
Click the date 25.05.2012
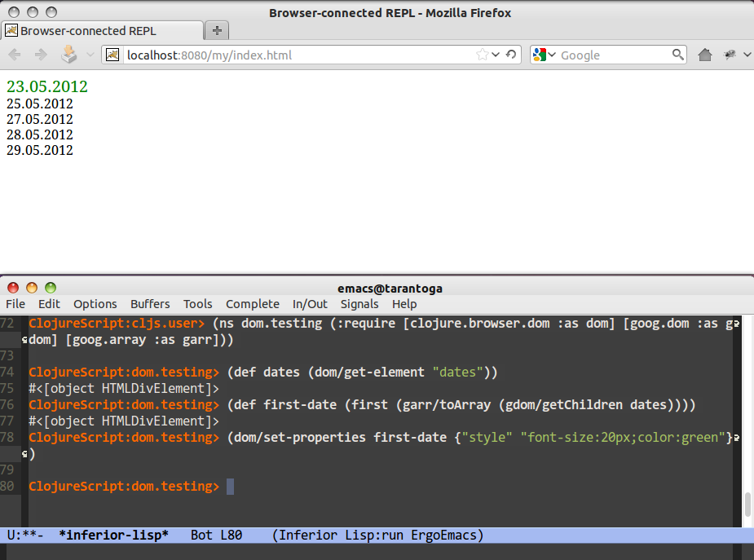[x=40, y=104]
